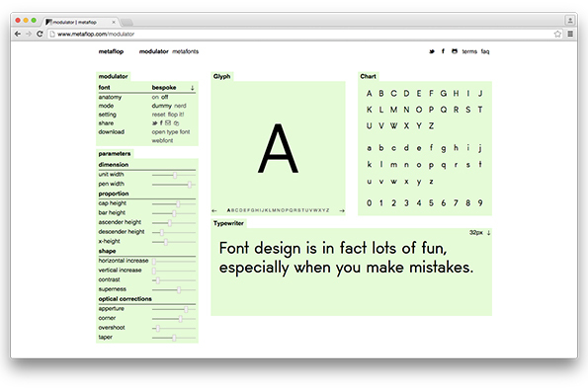Share the font on Twitter in share row
Image resolution: width=588 pixels, height=390 pixels.
pyautogui.click(x=154, y=123)
